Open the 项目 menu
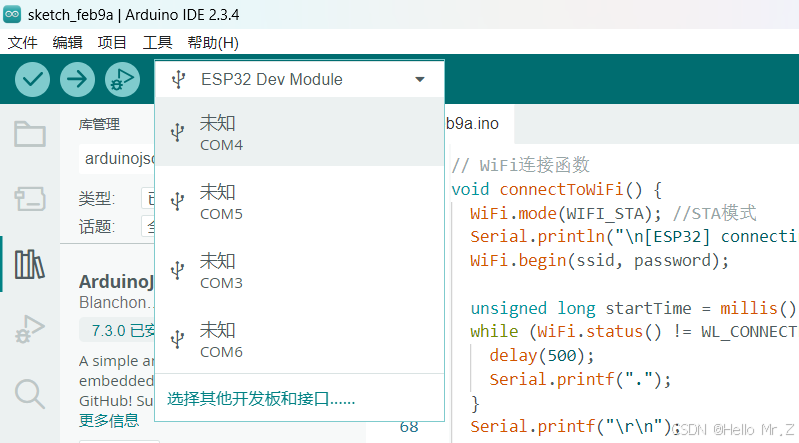The height and width of the screenshot is (443, 799). pyautogui.click(x=112, y=42)
